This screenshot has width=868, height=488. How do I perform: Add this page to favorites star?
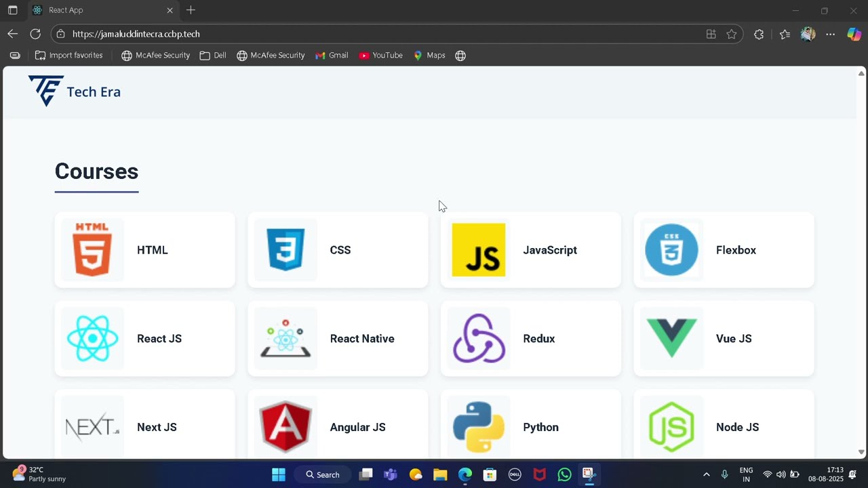pyautogui.click(x=731, y=34)
